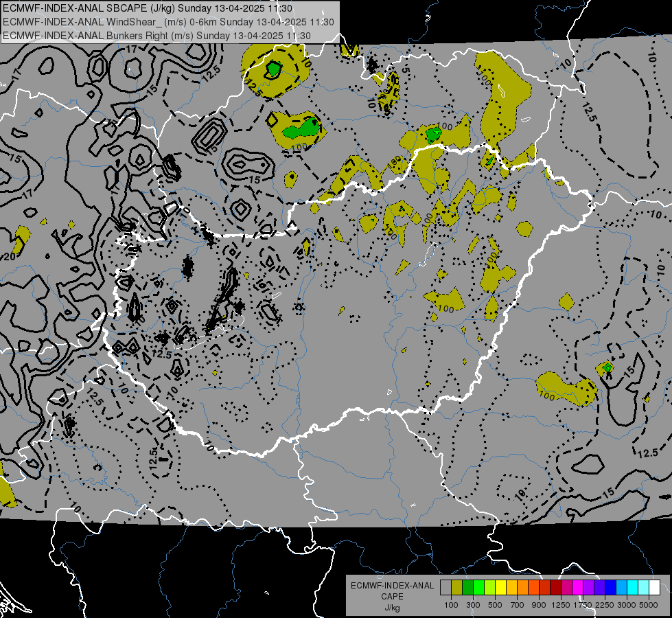This screenshot has width=672, height=618.
Task: Choose the orange legend swatch before 900
Action: [x=533, y=588]
